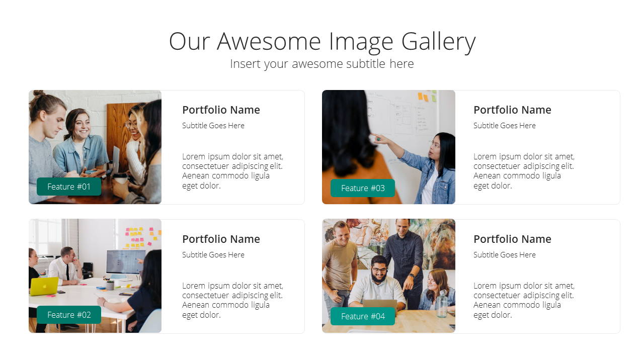Select 'Subtitle Goes Here' in Feature #01 card
Screen dimensions: 644x362
213,126
